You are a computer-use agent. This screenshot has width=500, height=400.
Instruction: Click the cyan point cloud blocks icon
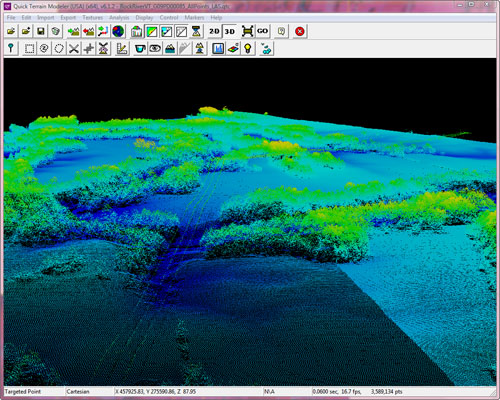266,49
